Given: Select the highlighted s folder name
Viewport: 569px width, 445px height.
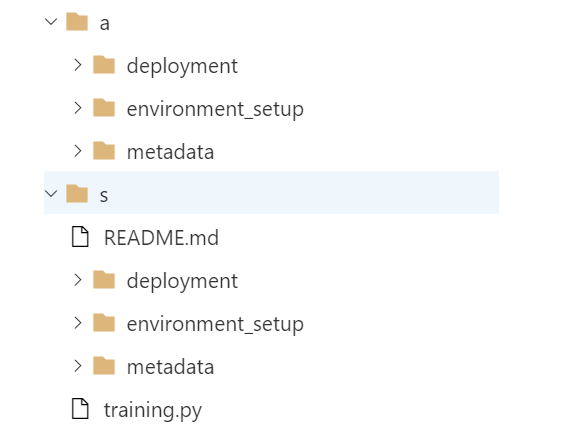Looking at the screenshot, I should (104, 195).
